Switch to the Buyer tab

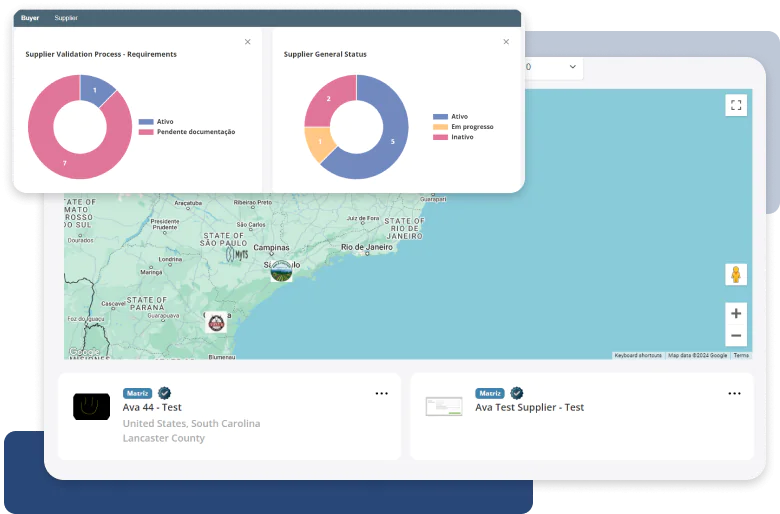[30, 18]
